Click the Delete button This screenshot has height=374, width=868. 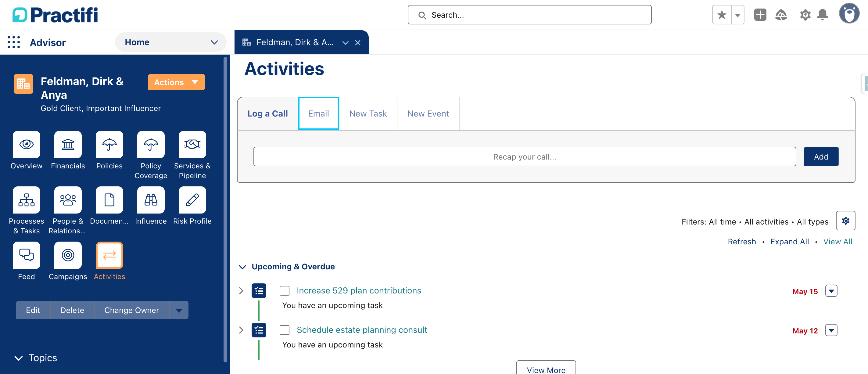point(72,310)
